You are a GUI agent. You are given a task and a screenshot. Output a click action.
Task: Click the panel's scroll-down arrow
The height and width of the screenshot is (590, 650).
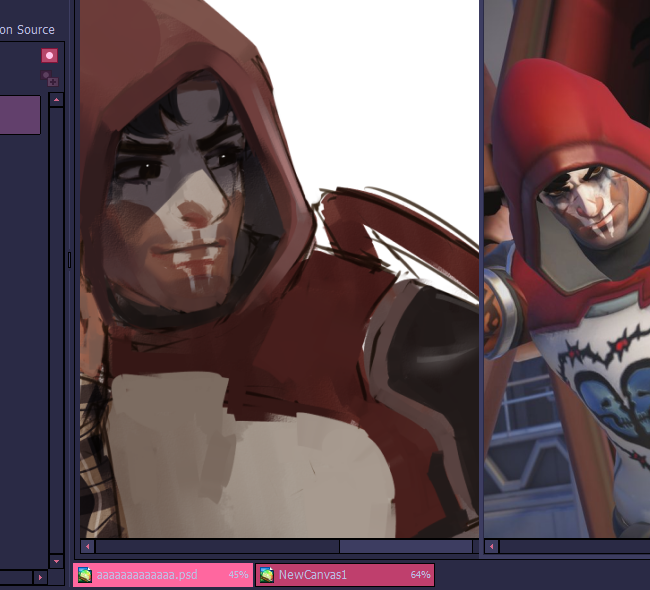(56, 561)
